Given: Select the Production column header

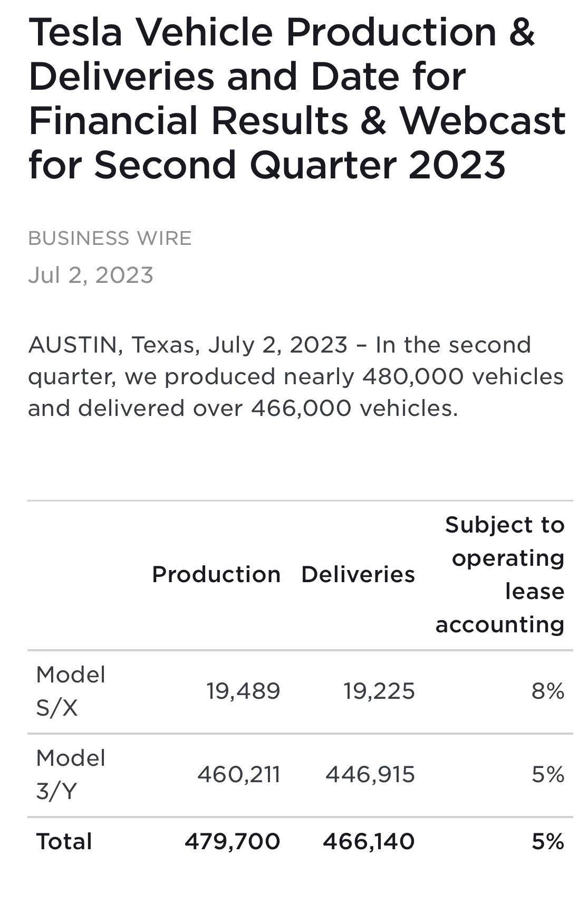Looking at the screenshot, I should [216, 575].
